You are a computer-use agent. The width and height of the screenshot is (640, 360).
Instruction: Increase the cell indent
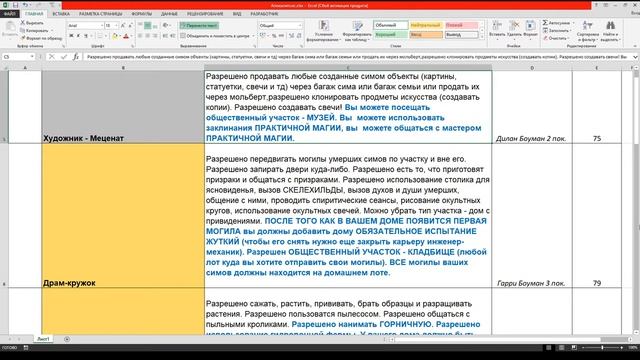pyautogui.click(x=173, y=36)
